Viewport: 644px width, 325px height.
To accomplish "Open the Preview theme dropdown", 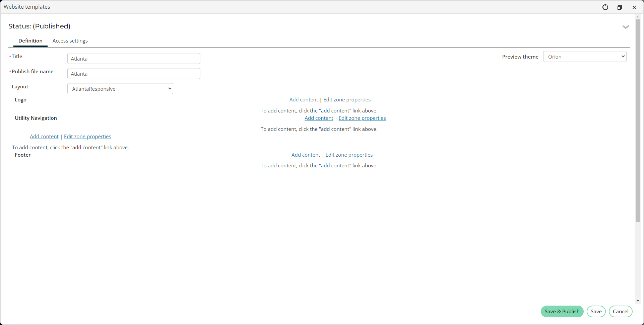I will (585, 57).
